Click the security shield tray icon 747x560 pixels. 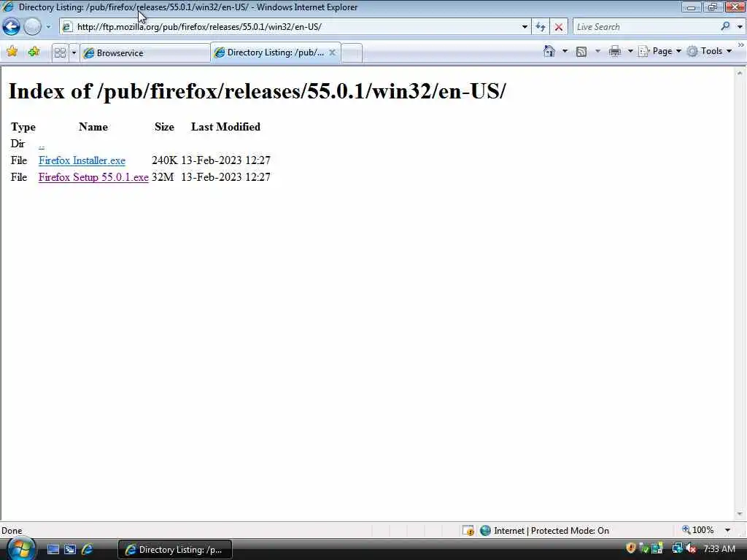point(631,548)
